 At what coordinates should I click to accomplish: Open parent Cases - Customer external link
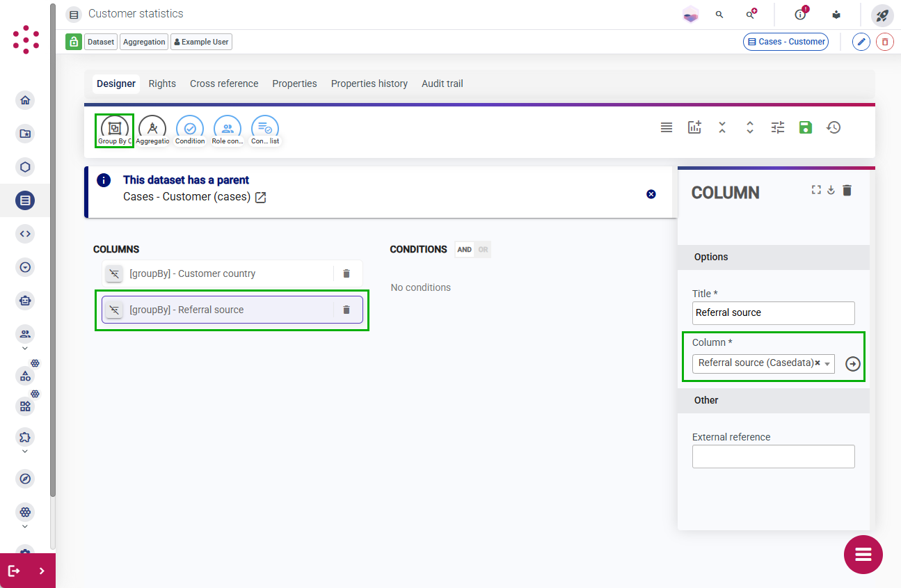coord(260,197)
